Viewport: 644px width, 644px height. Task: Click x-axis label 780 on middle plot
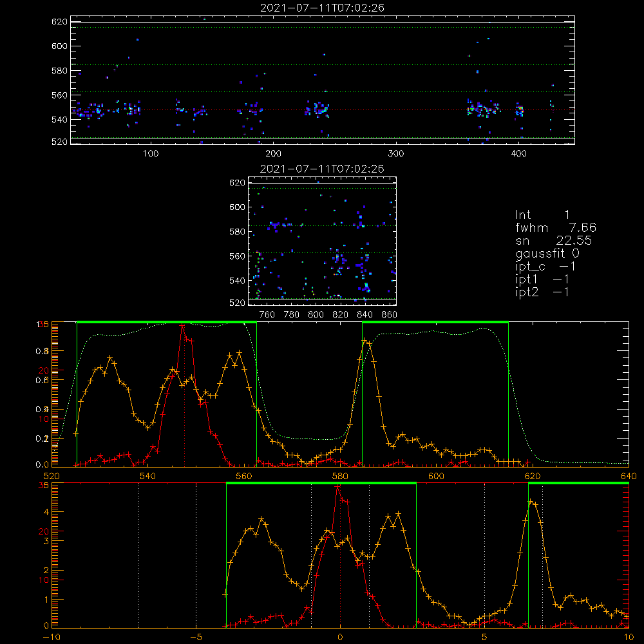point(292,315)
